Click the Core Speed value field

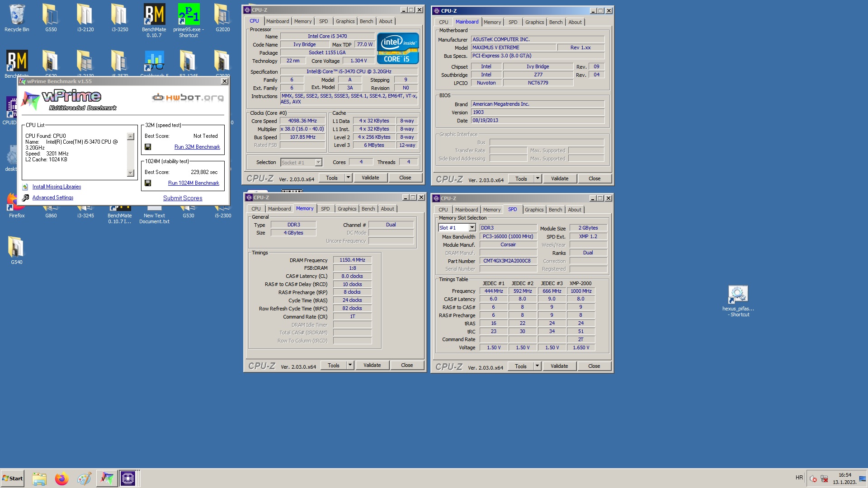click(302, 121)
